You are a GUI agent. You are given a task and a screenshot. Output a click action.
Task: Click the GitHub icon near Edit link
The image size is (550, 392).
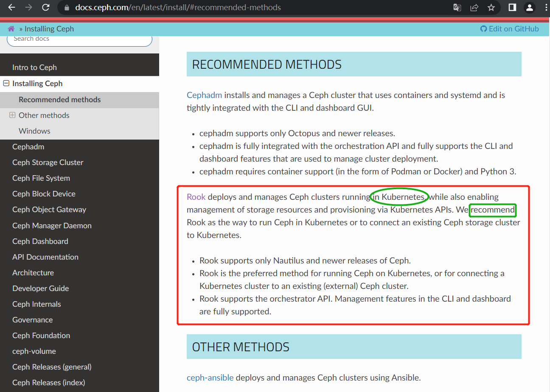pyautogui.click(x=483, y=29)
